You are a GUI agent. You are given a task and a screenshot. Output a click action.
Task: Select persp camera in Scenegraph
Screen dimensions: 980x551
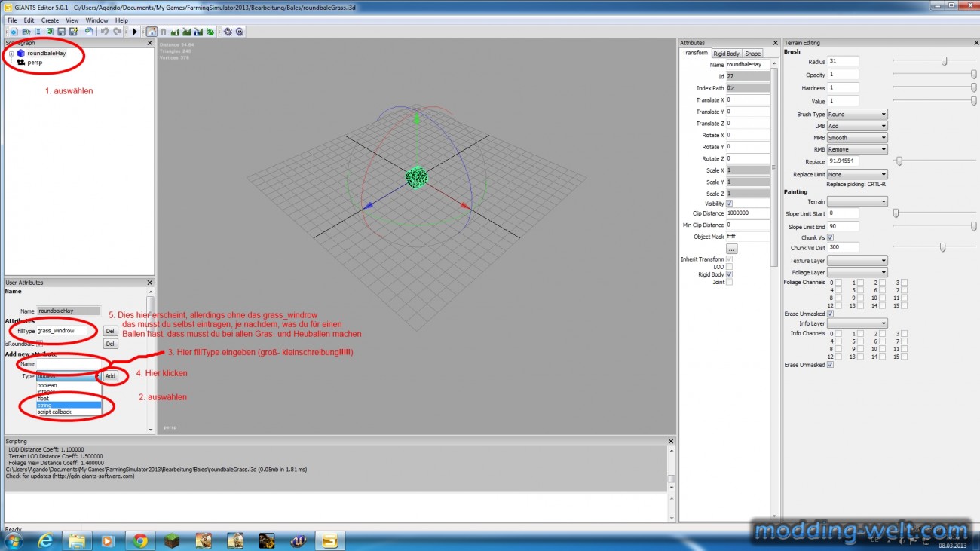pyautogui.click(x=35, y=63)
